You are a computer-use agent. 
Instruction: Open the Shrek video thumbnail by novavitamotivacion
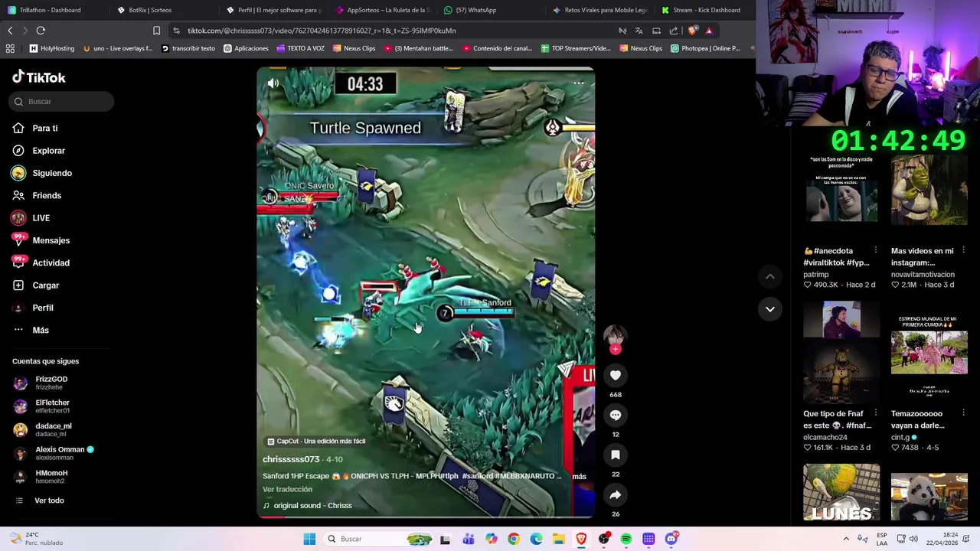(929, 191)
